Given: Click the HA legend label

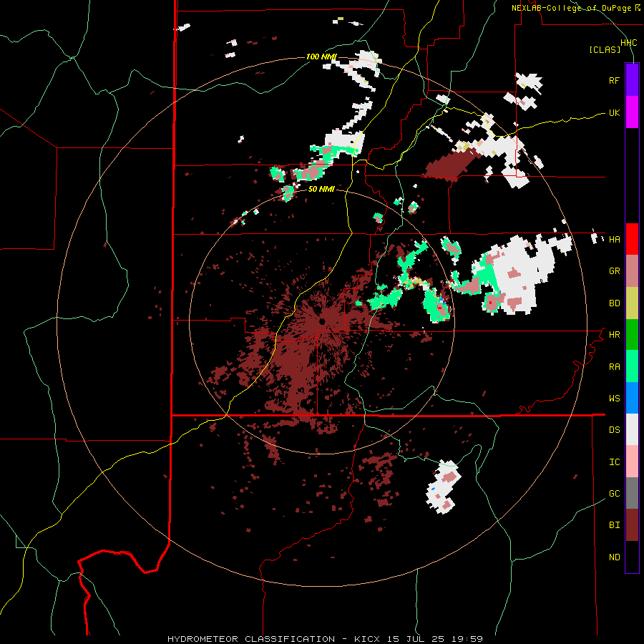Looking at the screenshot, I should pyautogui.click(x=614, y=240).
